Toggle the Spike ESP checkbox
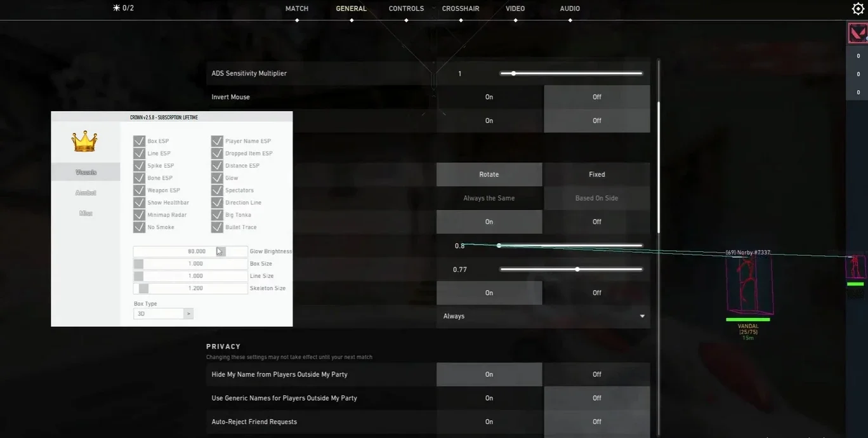Screen dimensions: 868x438 139,166
